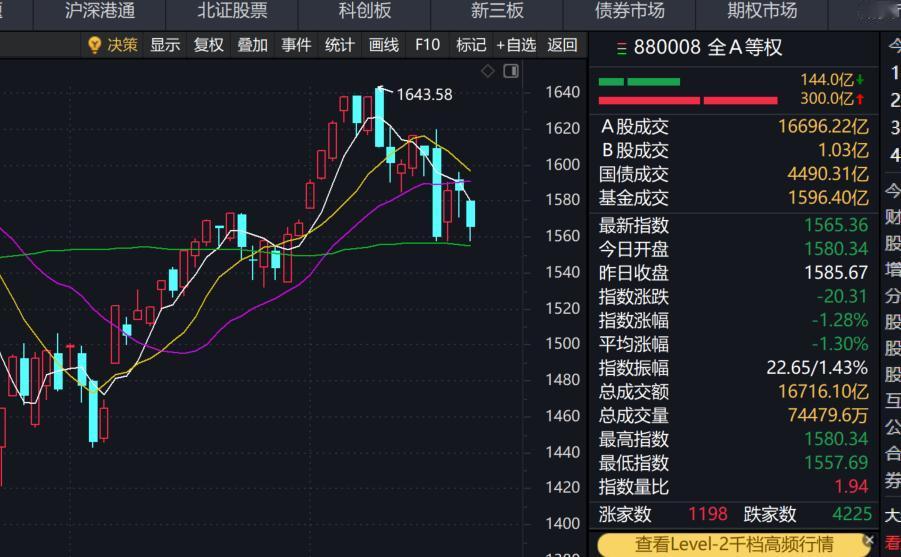Open the 期权市场 tab

pos(762,11)
